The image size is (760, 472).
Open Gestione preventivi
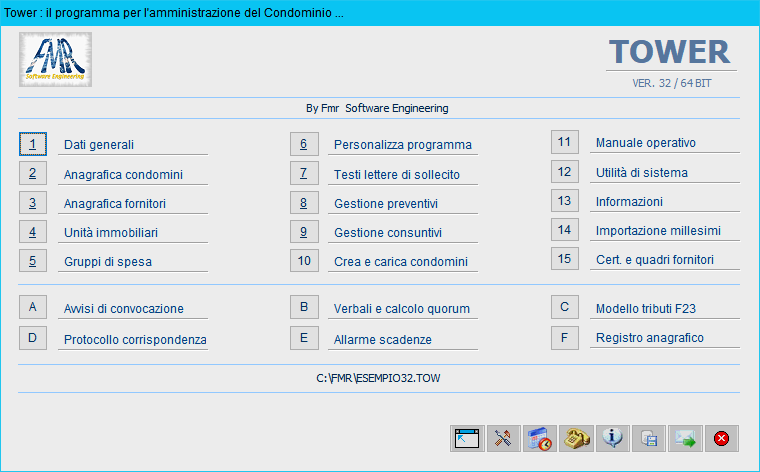pyautogui.click(x=386, y=204)
